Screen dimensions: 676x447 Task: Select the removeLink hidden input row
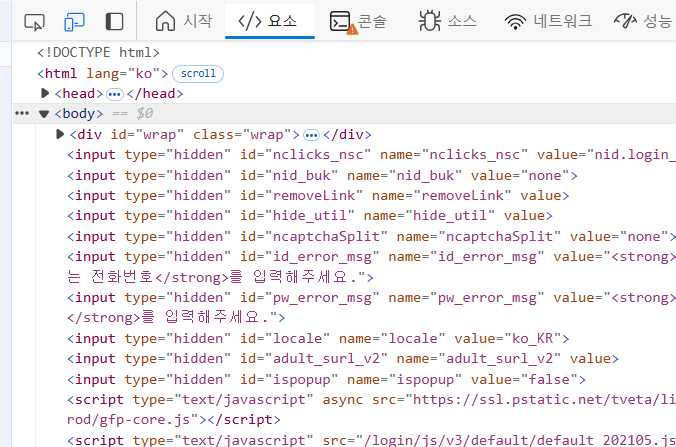coord(318,196)
